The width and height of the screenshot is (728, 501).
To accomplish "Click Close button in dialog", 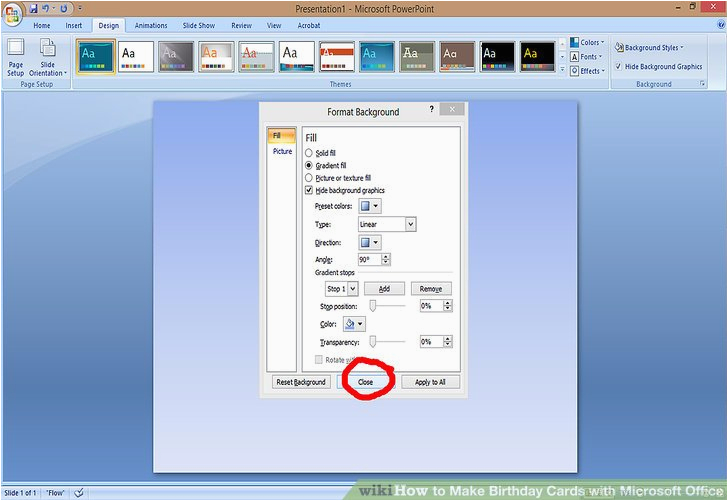I will [366, 382].
